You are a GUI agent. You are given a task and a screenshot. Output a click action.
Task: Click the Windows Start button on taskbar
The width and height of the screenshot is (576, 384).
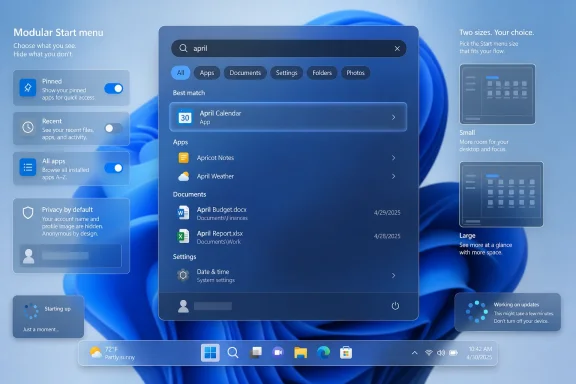coord(210,353)
